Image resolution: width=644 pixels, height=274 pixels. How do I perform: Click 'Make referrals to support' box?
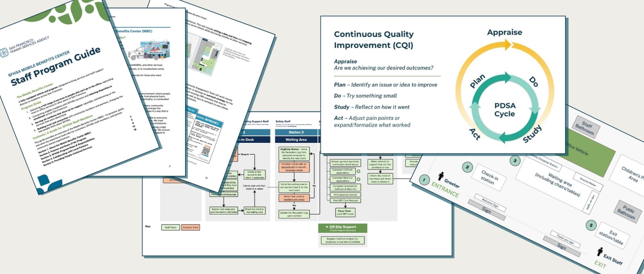pos(380,164)
